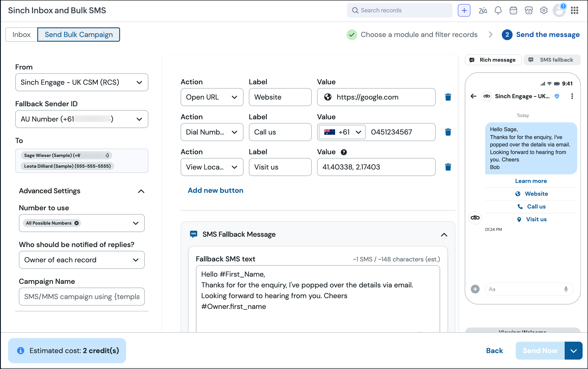Open the Dial Number action dropdown
Viewport: 588px width, 369px height.
212,132
